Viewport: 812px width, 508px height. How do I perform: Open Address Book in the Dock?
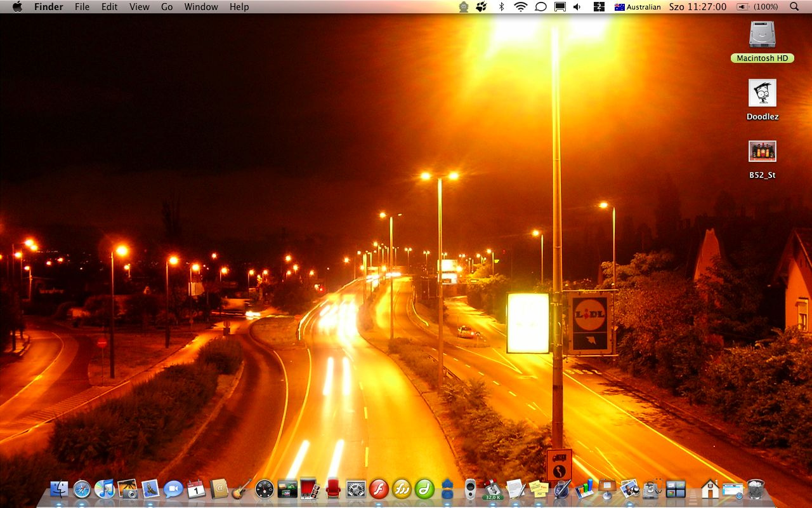coord(219,488)
